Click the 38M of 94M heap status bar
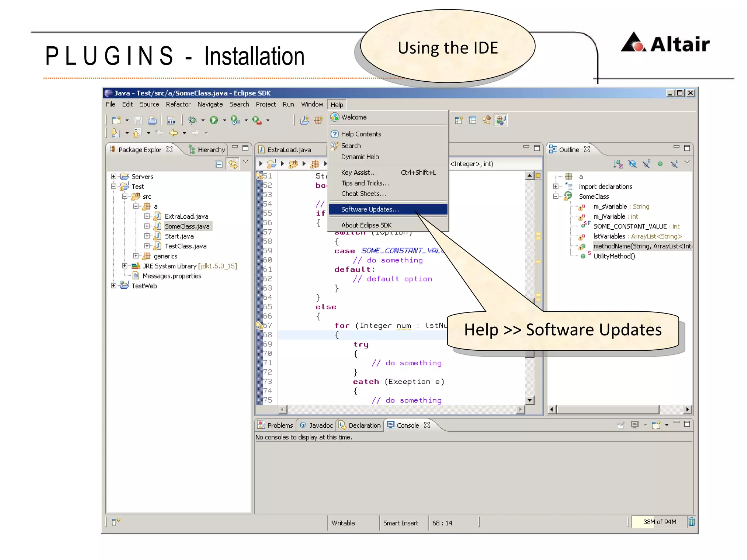 pos(659,522)
